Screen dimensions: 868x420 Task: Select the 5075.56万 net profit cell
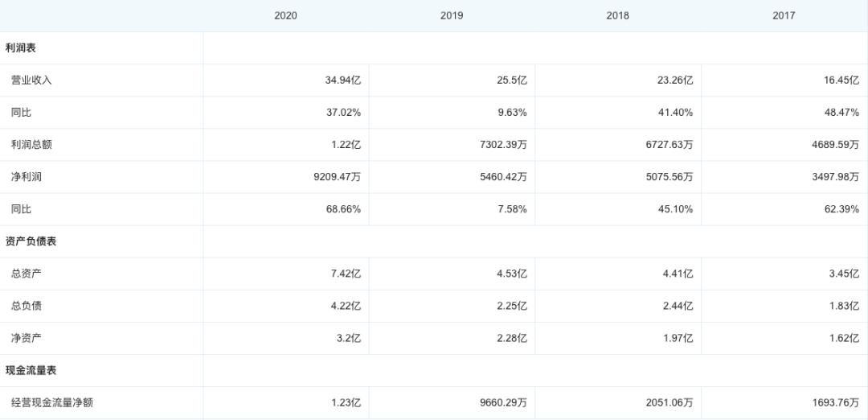coord(669,177)
